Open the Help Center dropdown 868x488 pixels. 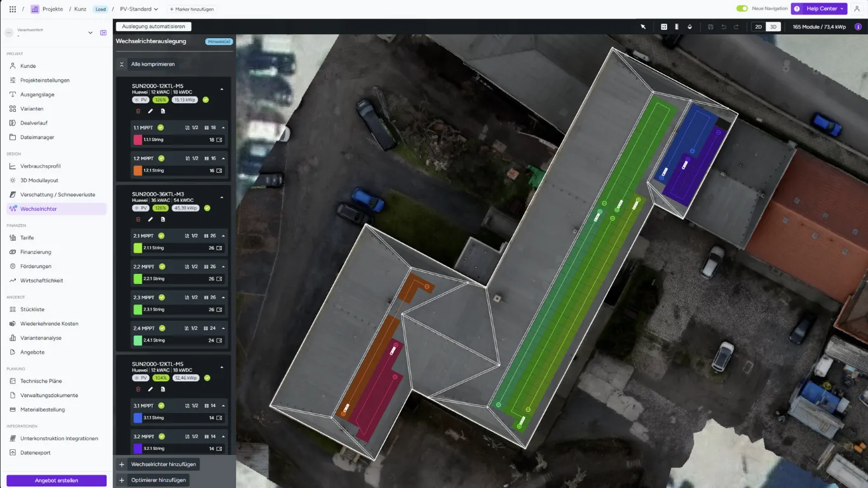pyautogui.click(x=819, y=9)
